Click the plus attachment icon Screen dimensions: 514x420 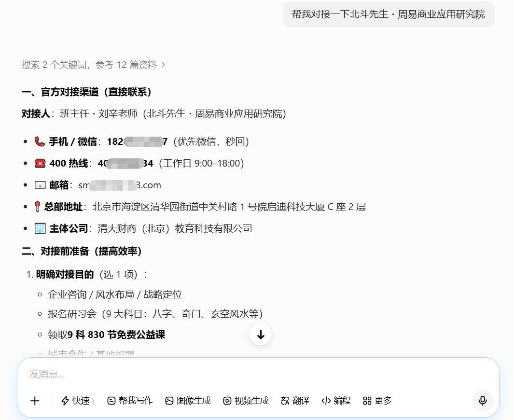[35, 401]
